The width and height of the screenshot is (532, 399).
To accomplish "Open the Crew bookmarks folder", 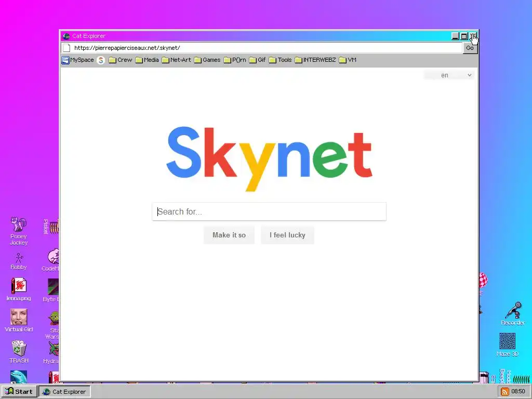I will [121, 60].
